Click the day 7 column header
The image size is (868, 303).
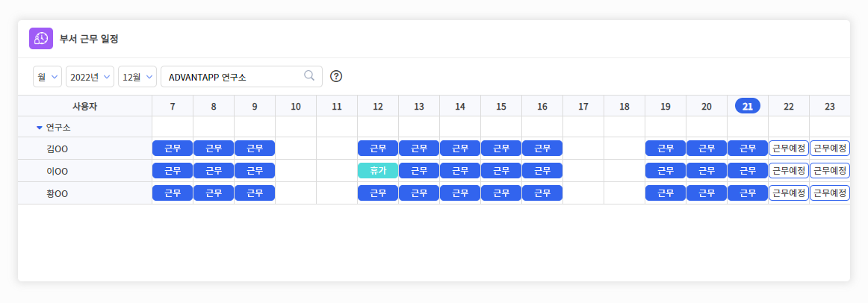(173, 106)
